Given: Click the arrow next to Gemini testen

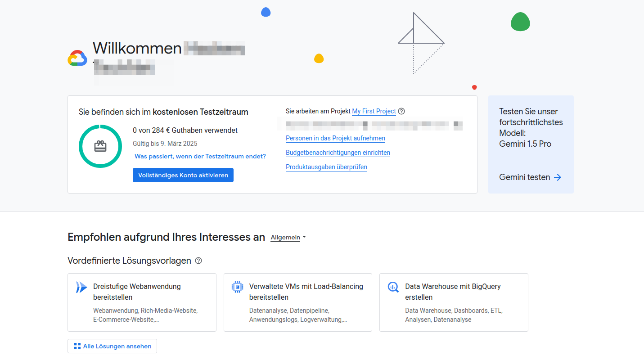Looking at the screenshot, I should point(558,177).
